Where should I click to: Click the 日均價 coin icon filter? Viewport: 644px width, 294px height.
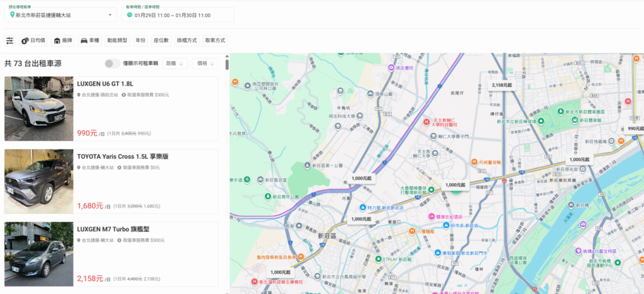point(26,40)
